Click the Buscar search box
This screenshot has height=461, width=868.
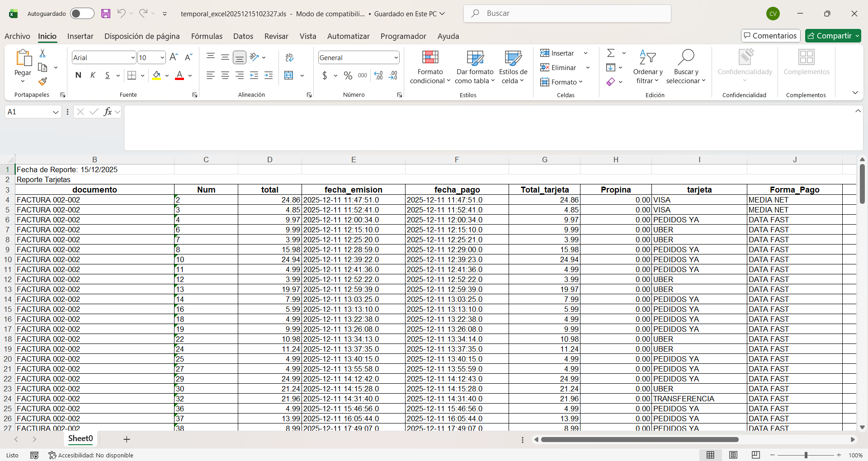(567, 14)
